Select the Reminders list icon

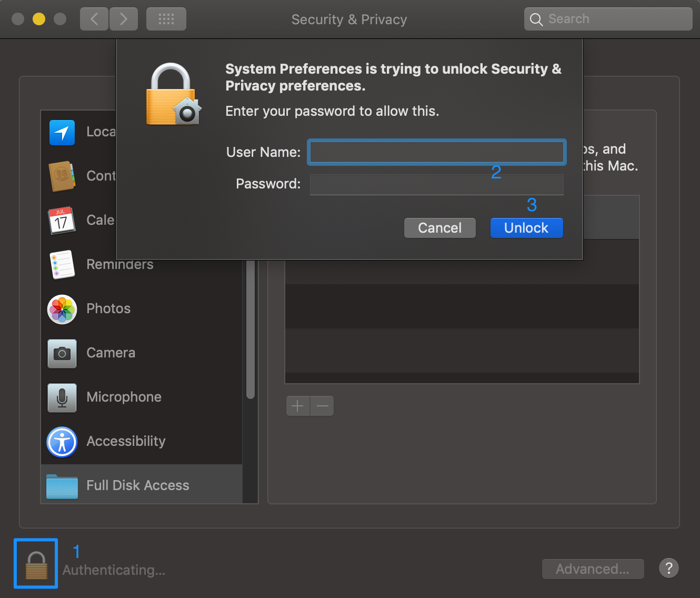(62, 264)
